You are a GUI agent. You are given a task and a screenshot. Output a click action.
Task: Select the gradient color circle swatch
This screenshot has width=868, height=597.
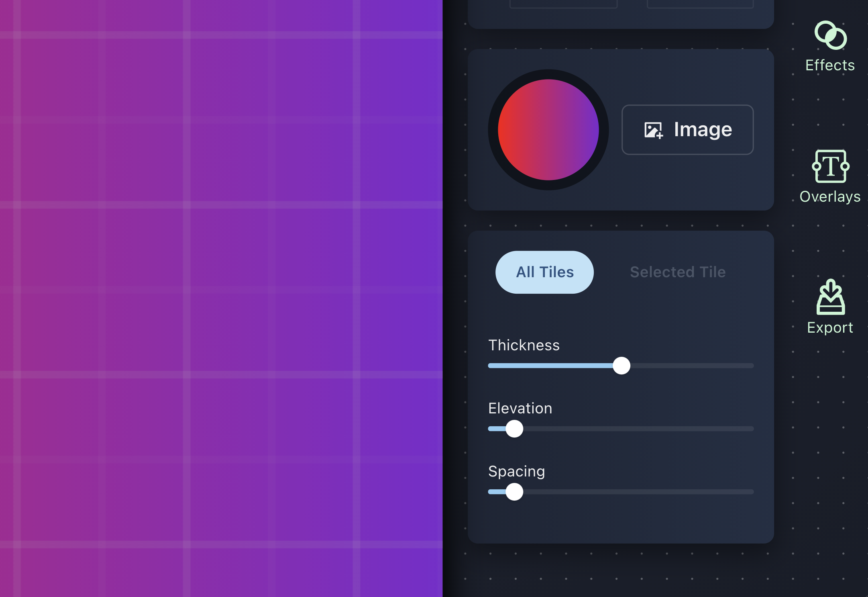548,130
